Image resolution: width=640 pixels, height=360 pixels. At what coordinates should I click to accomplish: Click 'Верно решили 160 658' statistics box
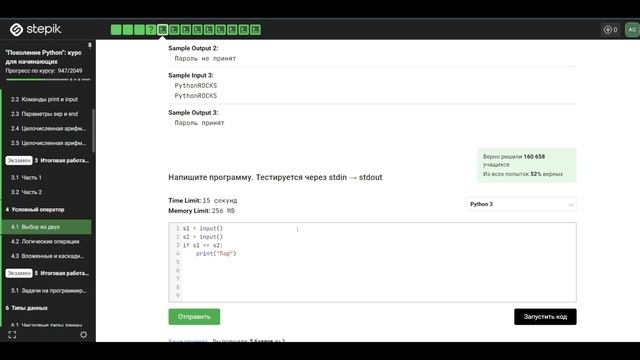click(x=527, y=165)
